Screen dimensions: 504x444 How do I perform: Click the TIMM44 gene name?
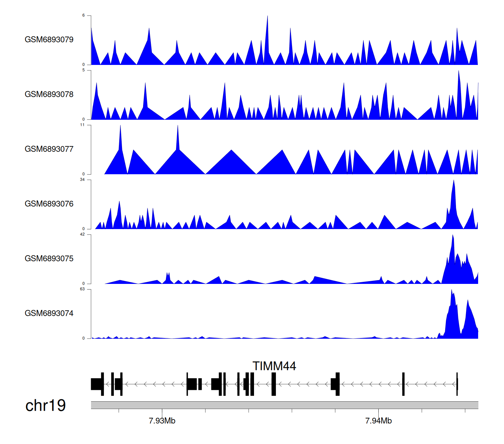(274, 366)
